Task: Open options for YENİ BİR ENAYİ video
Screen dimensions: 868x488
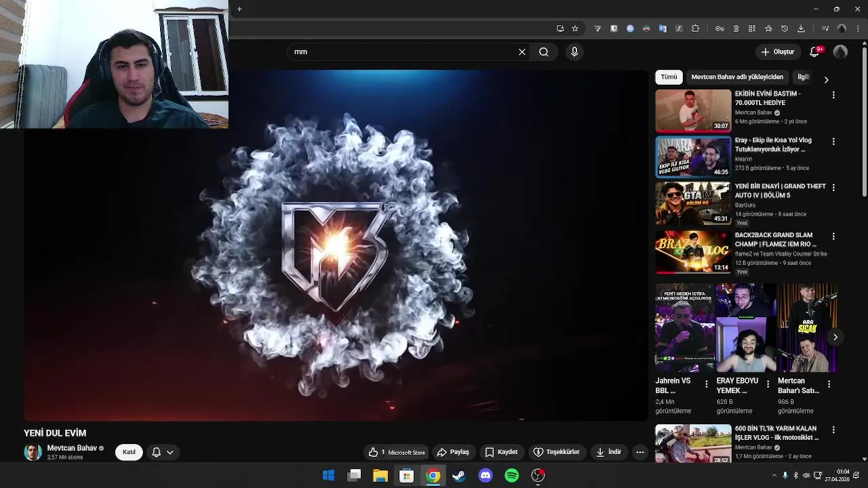Action: [x=833, y=188]
